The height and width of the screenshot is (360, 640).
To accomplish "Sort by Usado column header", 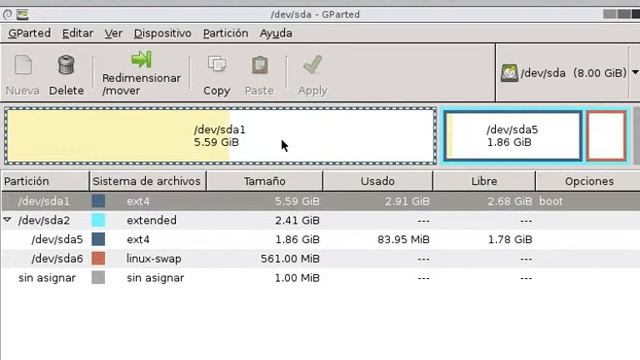I will 378,181.
